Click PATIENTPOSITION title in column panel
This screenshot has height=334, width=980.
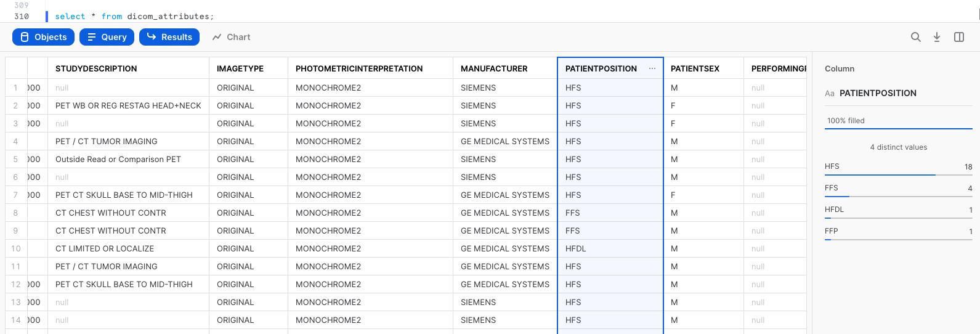878,93
